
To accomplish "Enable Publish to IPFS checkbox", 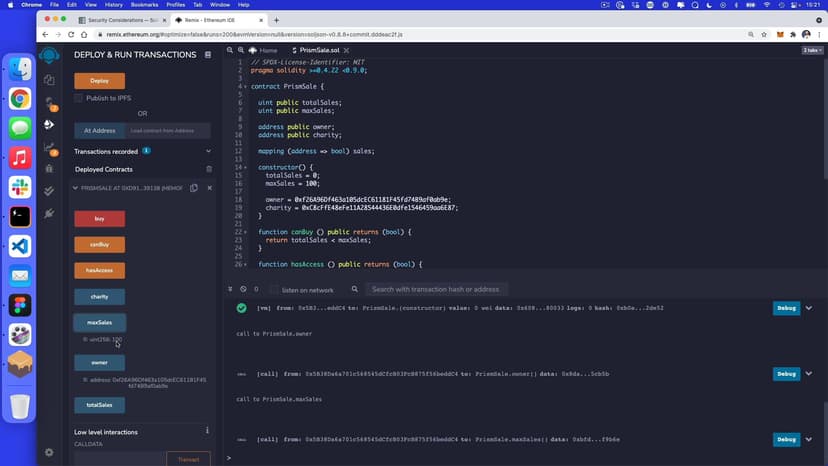I will pos(79,98).
